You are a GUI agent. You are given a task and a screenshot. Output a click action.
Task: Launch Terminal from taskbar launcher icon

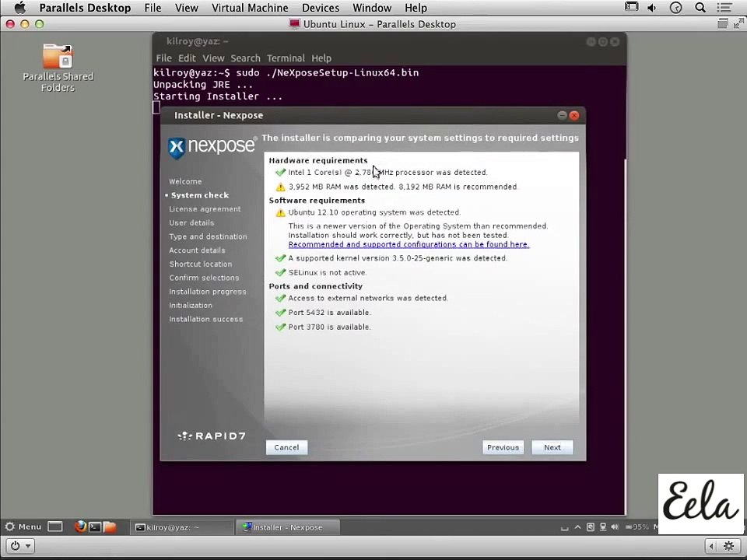[x=95, y=527]
